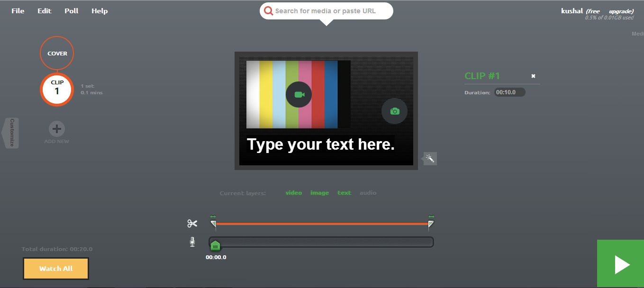Screen dimensions: 644x288
Task: Select the video layer link
Action: (294, 193)
